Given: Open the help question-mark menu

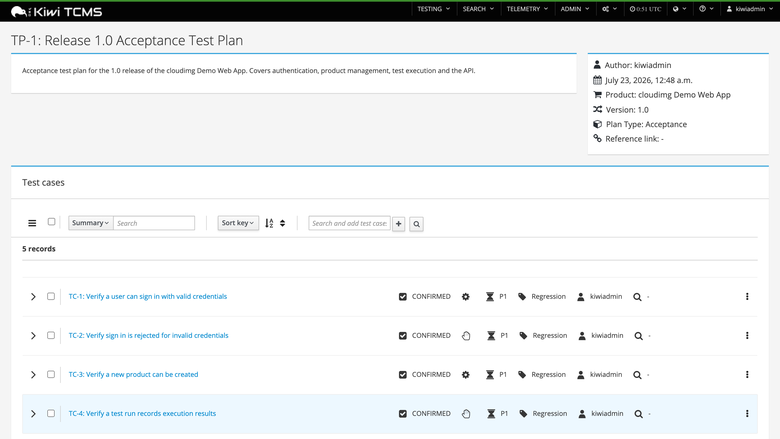Looking at the screenshot, I should coord(706,9).
